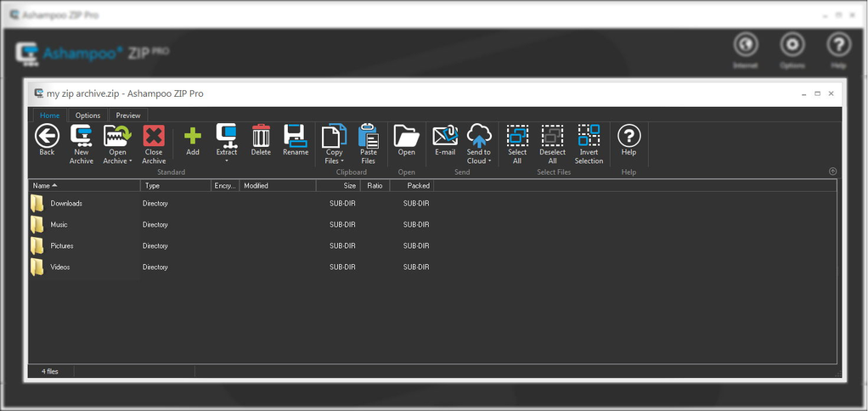The height and width of the screenshot is (411, 868).
Task: Click the Downloads folder icon
Action: [37, 204]
